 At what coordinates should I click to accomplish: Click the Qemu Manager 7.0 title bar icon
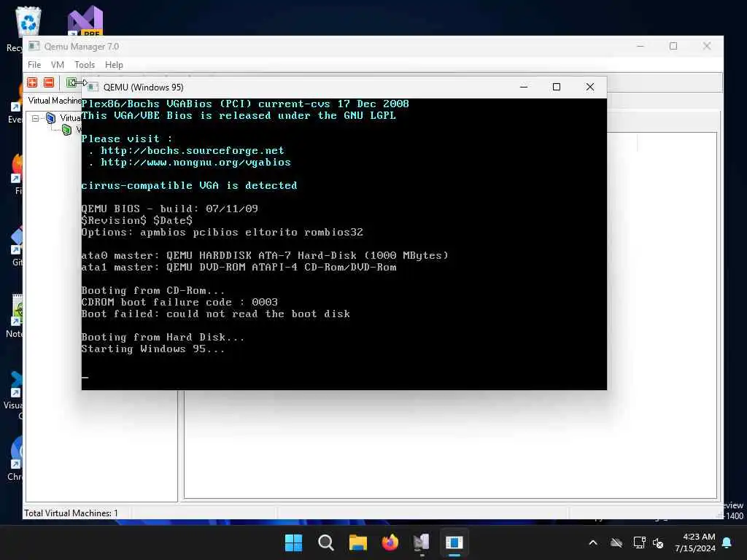tap(34, 46)
